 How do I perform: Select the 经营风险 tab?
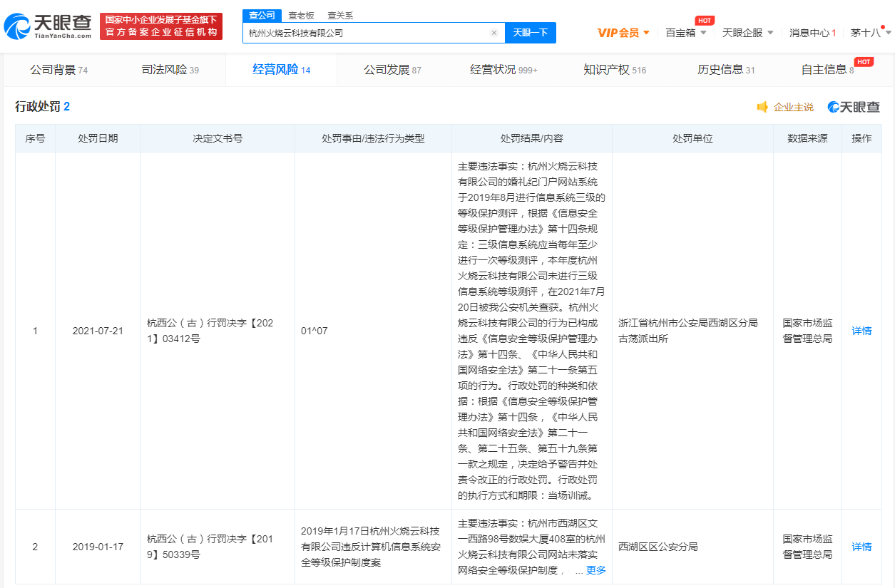(281, 70)
